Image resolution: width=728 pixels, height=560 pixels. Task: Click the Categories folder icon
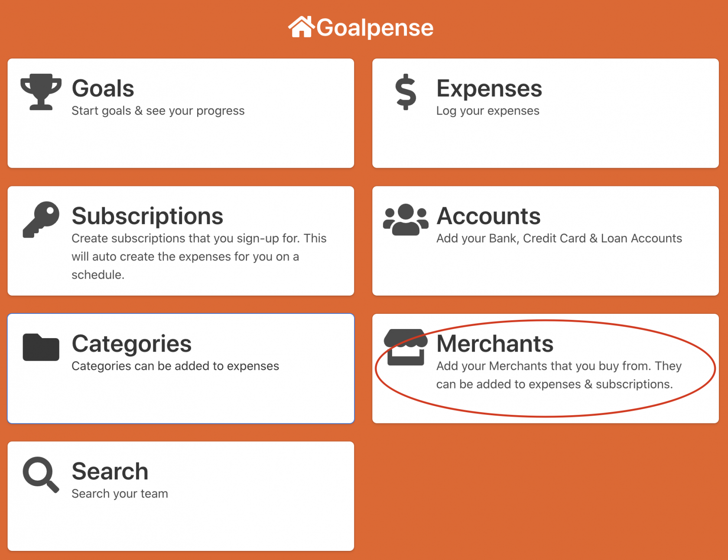(41, 347)
